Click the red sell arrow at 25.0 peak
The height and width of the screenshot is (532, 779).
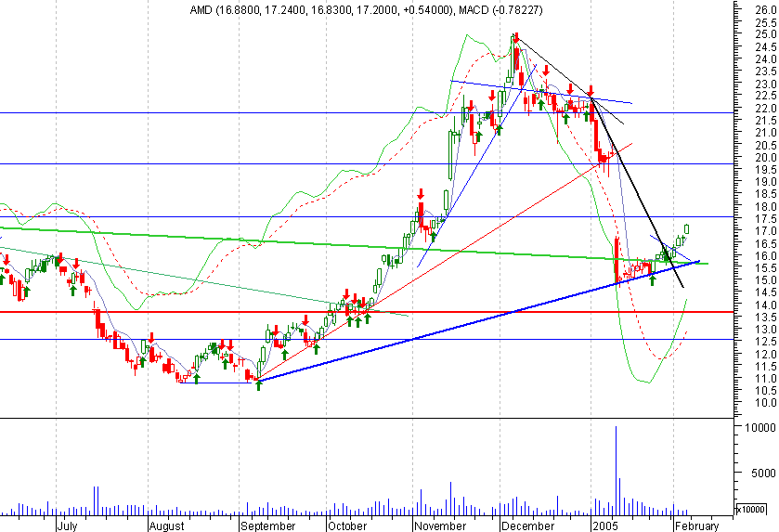click(516, 38)
